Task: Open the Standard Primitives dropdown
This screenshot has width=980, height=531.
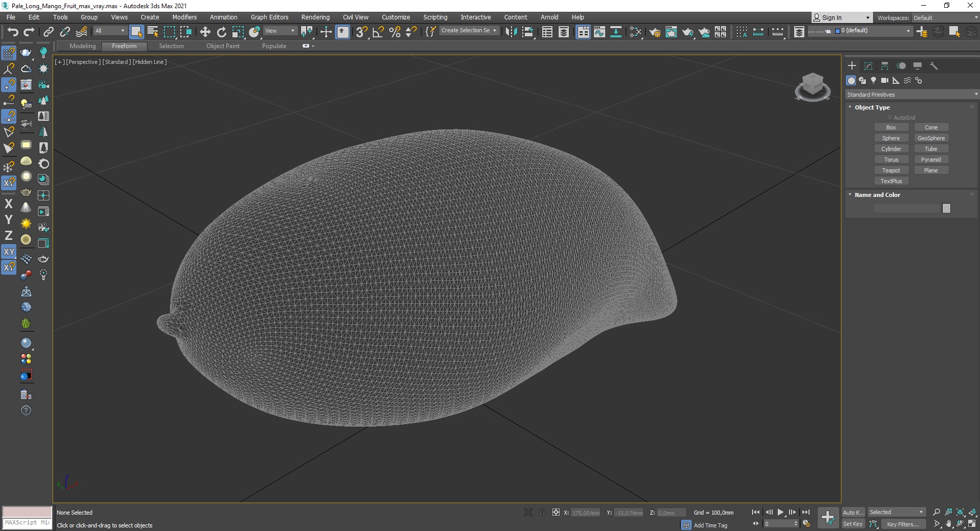Action: tap(912, 95)
